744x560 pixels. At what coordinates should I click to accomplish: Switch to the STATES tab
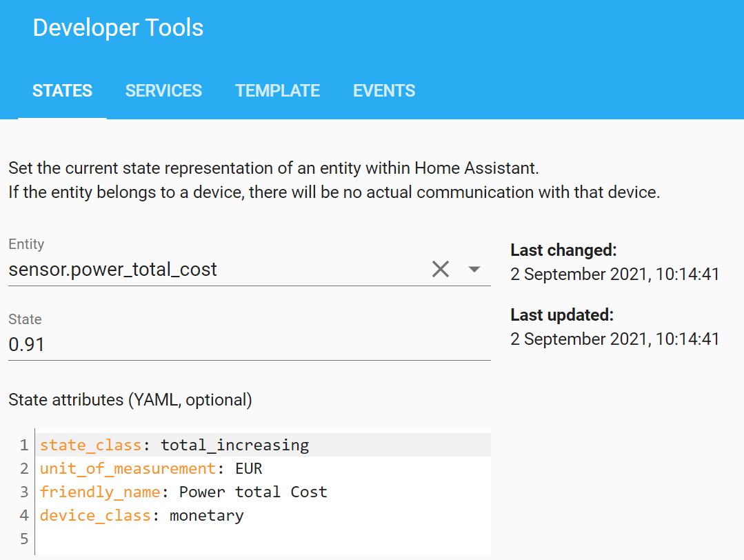coord(62,90)
